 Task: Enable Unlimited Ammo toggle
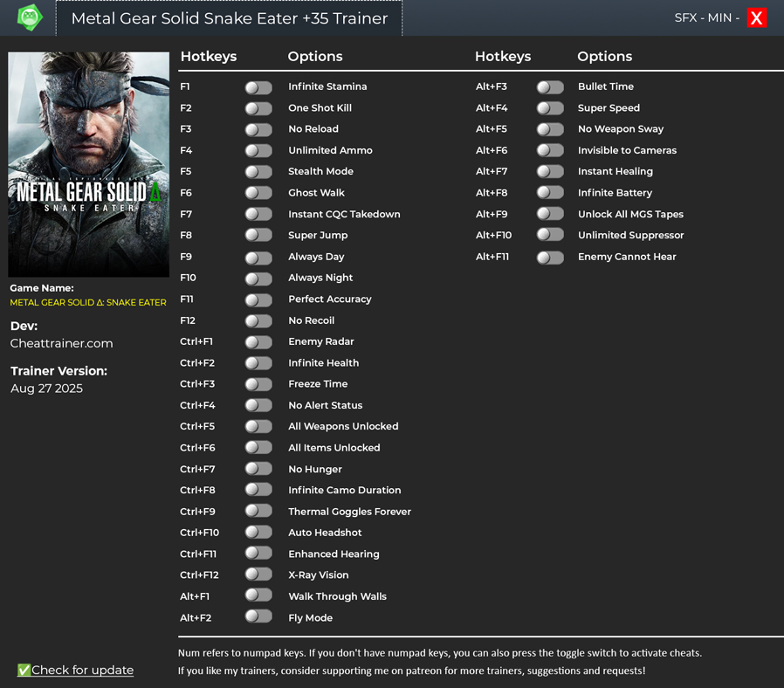coord(258,151)
